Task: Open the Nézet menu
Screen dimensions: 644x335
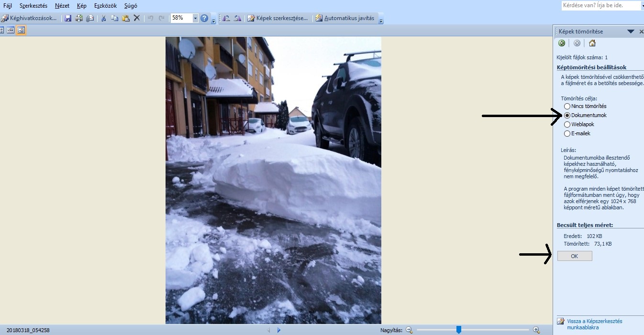Action: pos(62,6)
